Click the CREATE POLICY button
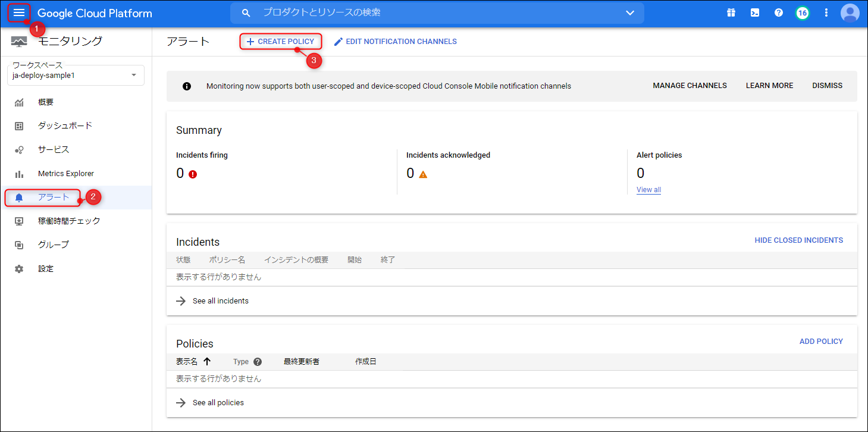 (281, 42)
